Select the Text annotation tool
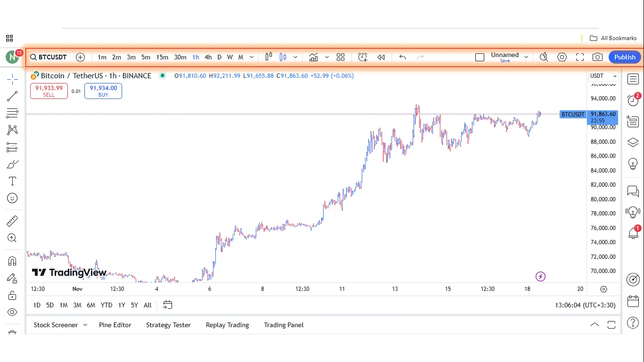This screenshot has height=362, width=644. (12, 181)
